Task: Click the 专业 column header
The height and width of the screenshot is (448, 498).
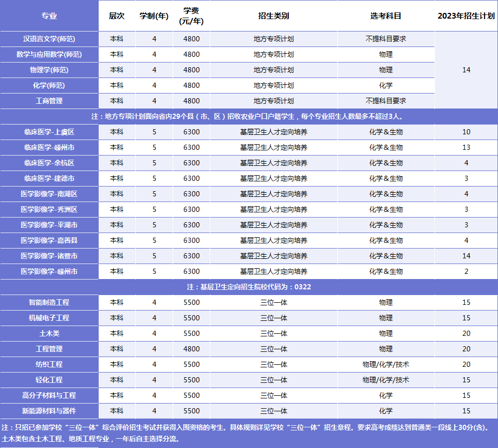Action: coord(49,16)
